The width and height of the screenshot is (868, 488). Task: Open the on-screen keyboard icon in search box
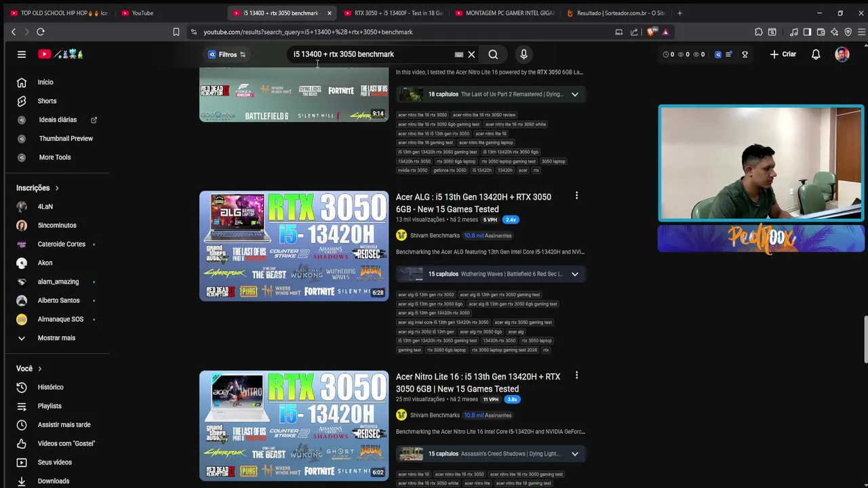(x=459, y=54)
